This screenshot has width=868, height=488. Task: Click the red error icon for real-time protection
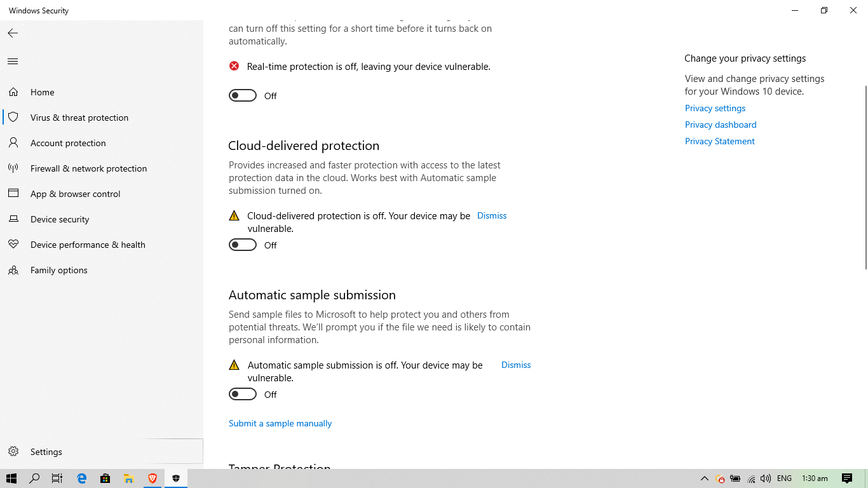tap(234, 66)
